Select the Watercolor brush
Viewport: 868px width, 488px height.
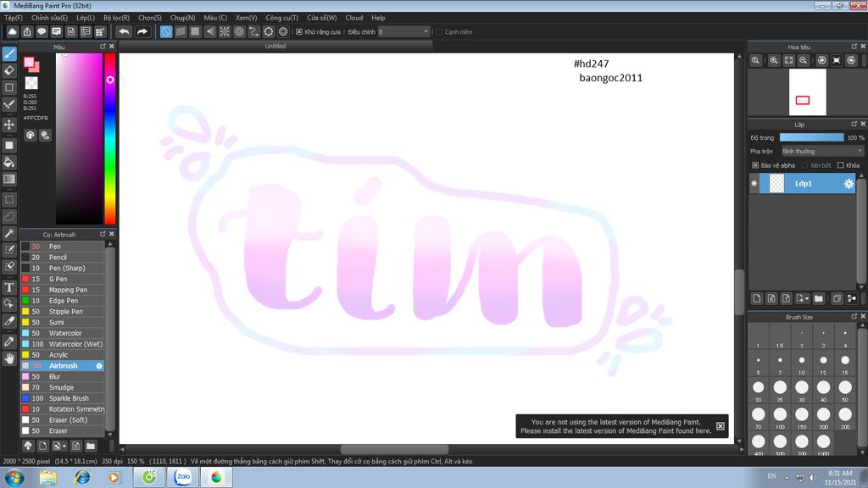pos(63,333)
